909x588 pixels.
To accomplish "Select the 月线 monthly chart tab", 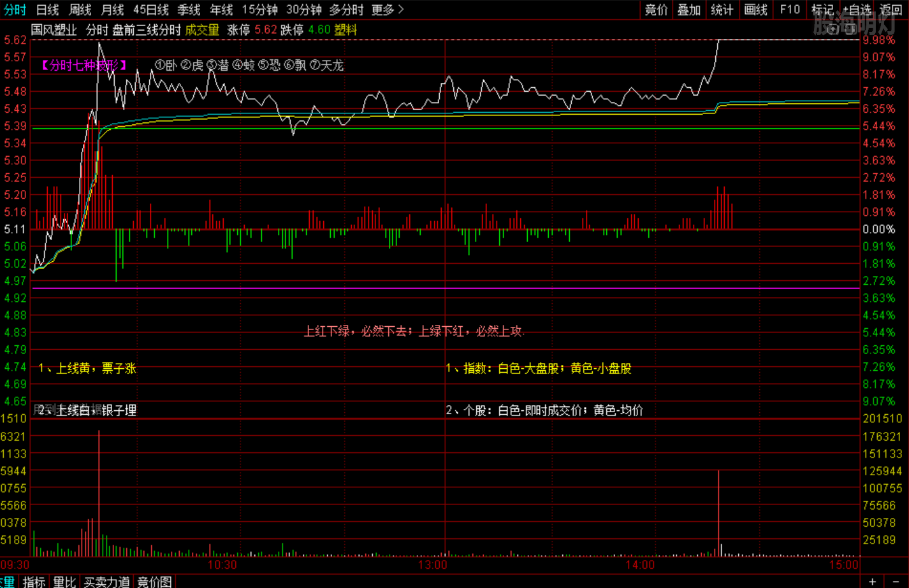I will (112, 10).
